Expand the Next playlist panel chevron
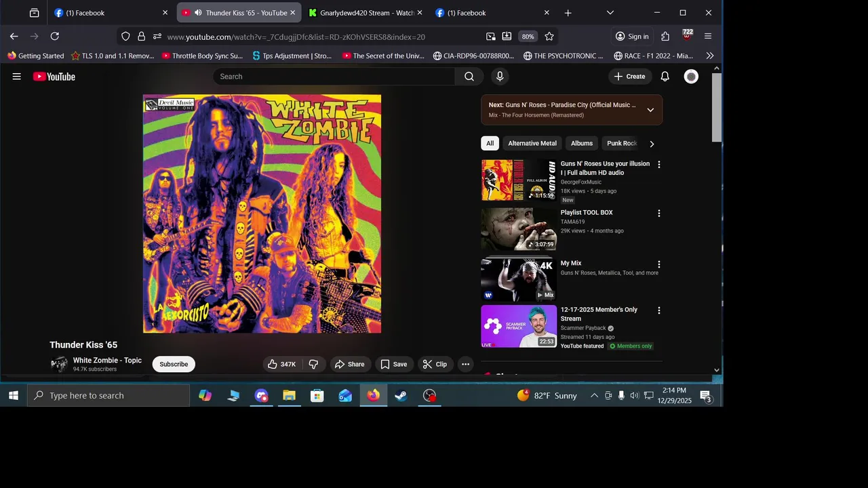 tap(650, 110)
